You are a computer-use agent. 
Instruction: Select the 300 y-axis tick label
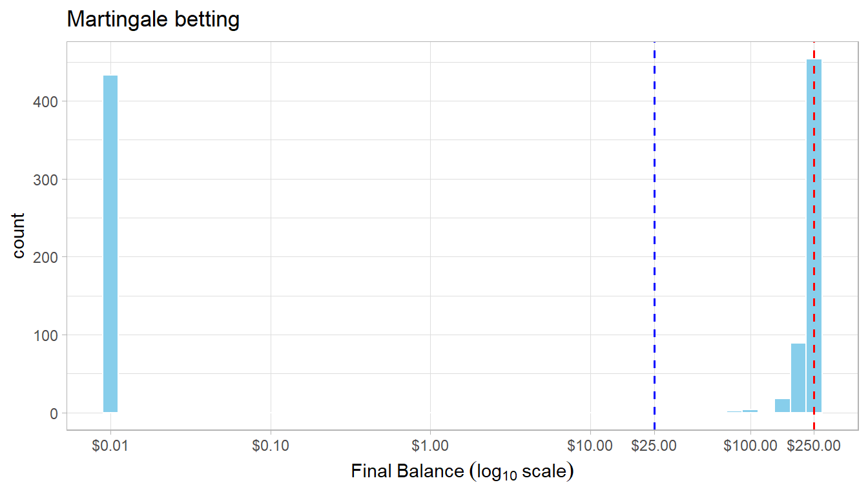click(49, 180)
